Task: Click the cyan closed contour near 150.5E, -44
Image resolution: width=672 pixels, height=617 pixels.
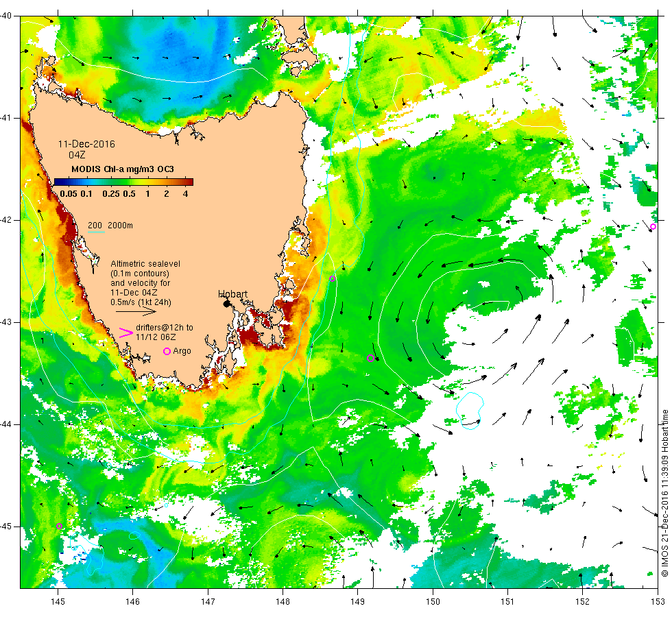Action: [470, 411]
